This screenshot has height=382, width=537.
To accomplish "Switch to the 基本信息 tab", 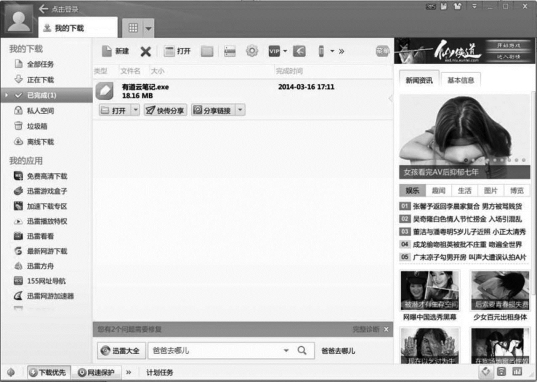I will pyautogui.click(x=461, y=80).
